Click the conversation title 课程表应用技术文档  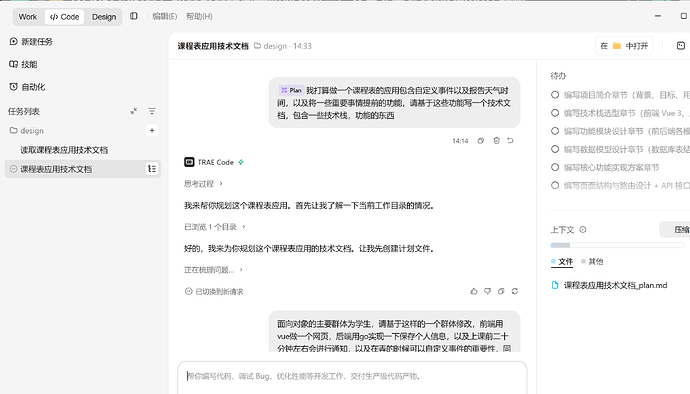213,46
